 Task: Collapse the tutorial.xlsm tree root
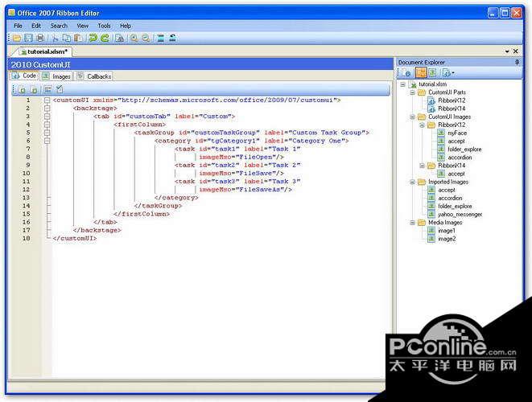(x=402, y=84)
